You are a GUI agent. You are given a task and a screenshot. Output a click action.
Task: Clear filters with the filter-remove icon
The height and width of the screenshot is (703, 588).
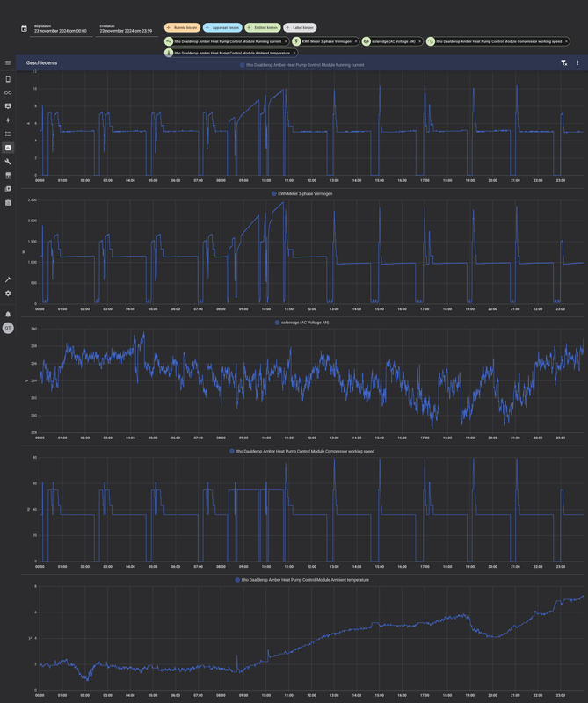click(x=563, y=62)
